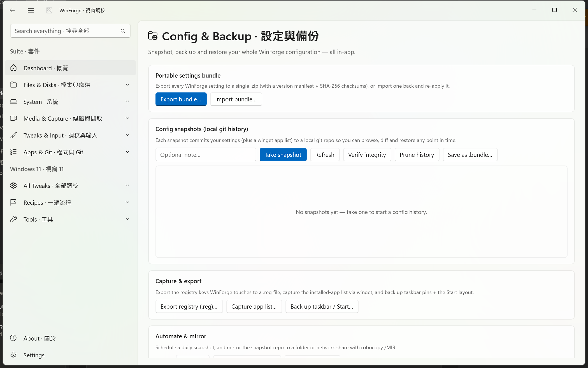Click the search magnifier icon
The width and height of the screenshot is (588, 368).
click(x=123, y=31)
